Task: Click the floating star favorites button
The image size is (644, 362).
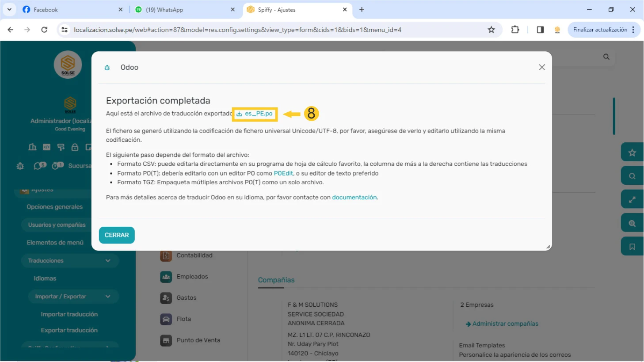Action: pyautogui.click(x=632, y=152)
